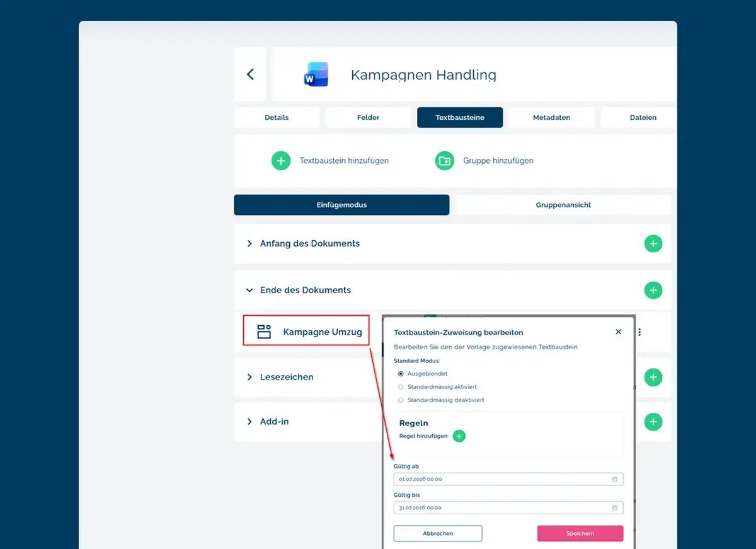Screen dimensions: 756x549
Task: Click the back arrow icon
Action: pos(250,74)
